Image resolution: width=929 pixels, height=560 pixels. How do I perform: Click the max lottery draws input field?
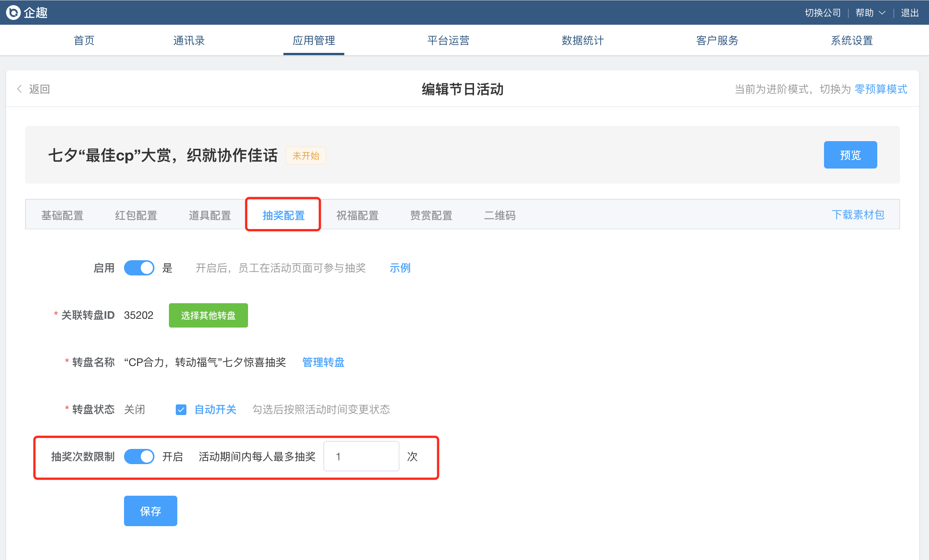(x=361, y=456)
